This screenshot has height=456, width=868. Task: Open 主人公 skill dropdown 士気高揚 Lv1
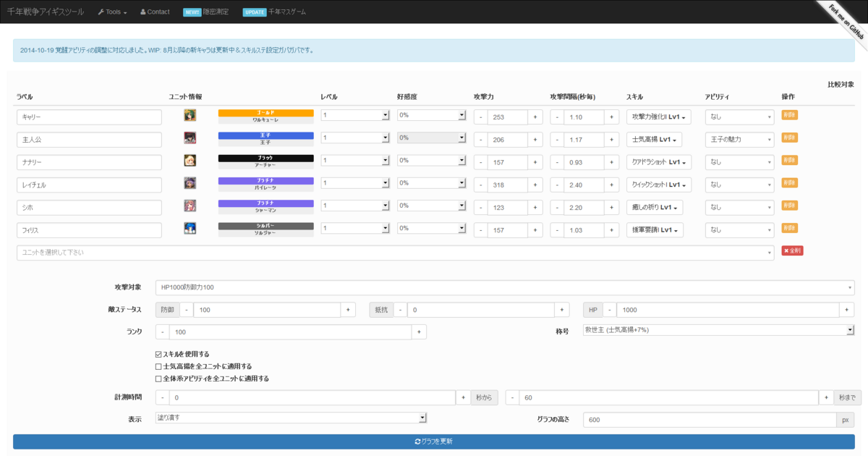pos(654,139)
